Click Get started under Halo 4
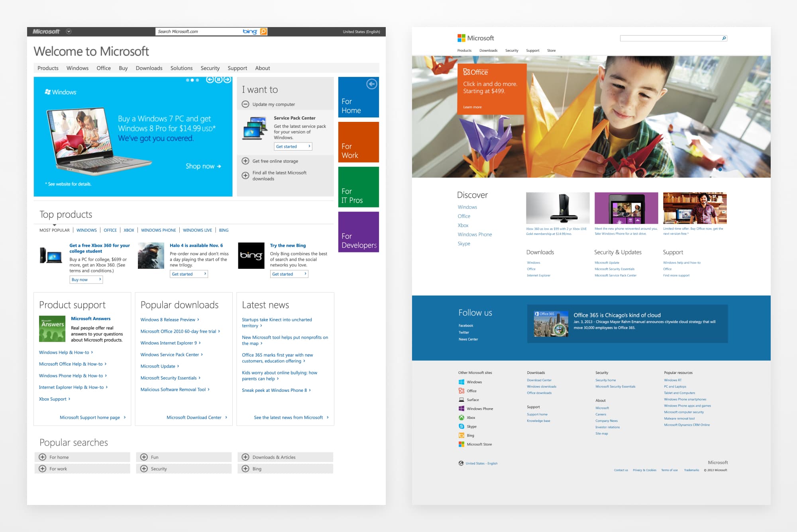 pyautogui.click(x=188, y=274)
